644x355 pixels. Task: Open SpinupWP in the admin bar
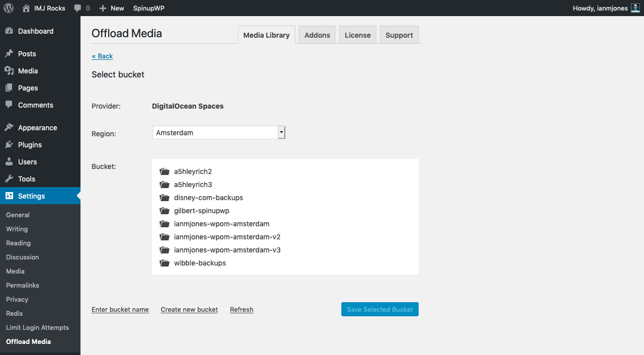point(148,8)
